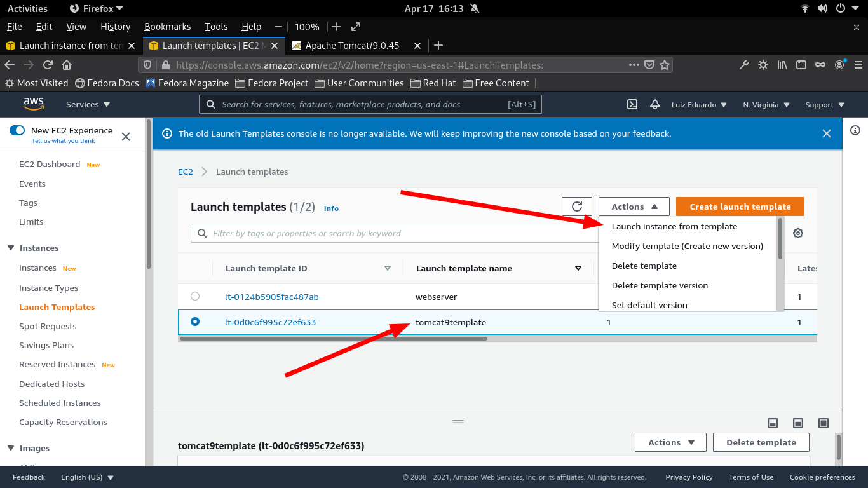Choose Launch instance from template
This screenshot has width=868, height=488.
point(674,226)
